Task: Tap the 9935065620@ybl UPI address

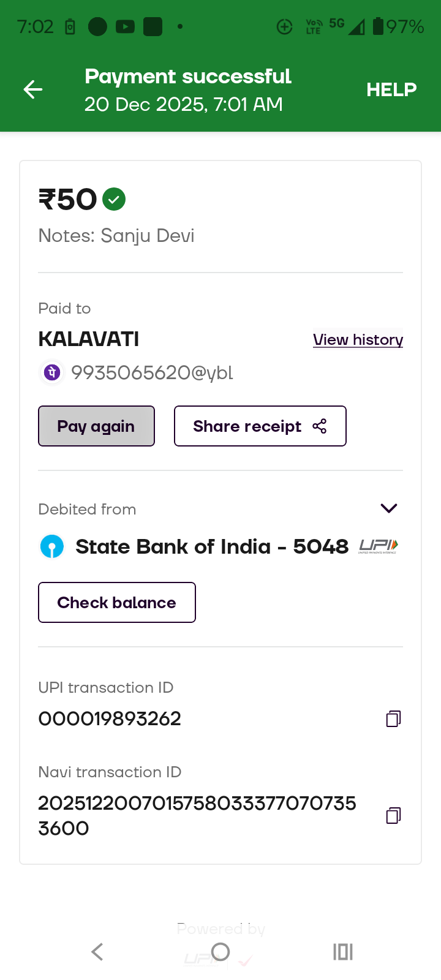Action: [152, 372]
